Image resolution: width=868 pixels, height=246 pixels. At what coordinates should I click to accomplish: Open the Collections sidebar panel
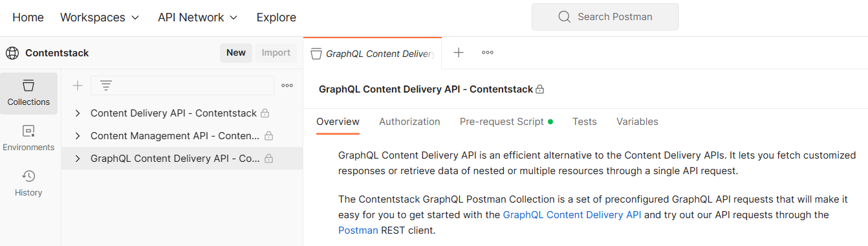pyautogui.click(x=28, y=93)
